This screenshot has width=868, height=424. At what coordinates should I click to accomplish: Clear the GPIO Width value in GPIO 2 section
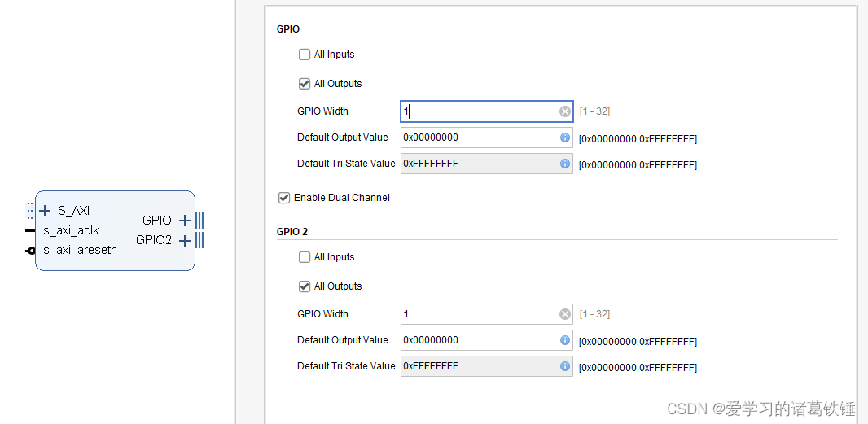(x=564, y=314)
